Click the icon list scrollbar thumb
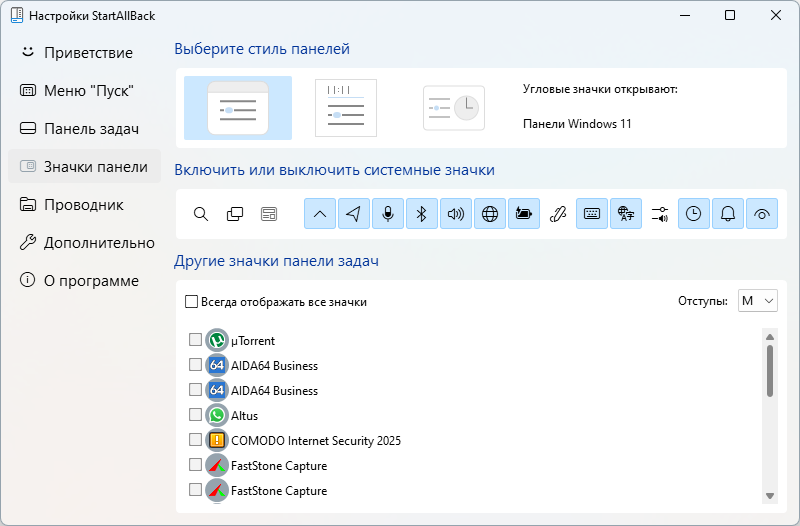The width and height of the screenshot is (800, 526). [770, 371]
